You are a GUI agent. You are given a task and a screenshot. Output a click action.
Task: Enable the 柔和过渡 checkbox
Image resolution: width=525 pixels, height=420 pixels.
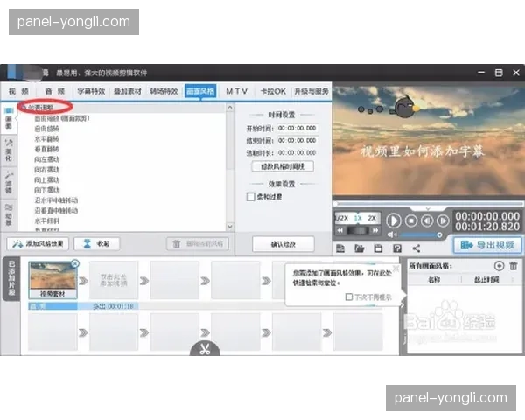pyautogui.click(x=250, y=197)
